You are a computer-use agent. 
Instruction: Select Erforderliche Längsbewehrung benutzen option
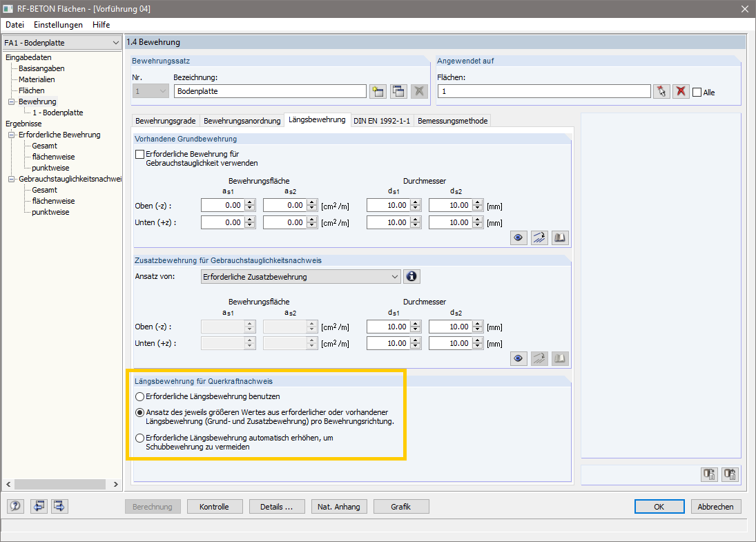(139, 397)
